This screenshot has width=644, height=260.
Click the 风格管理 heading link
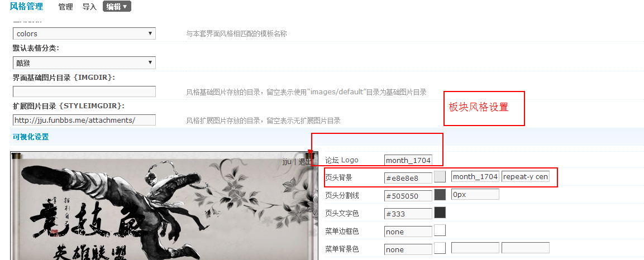pos(26,6)
